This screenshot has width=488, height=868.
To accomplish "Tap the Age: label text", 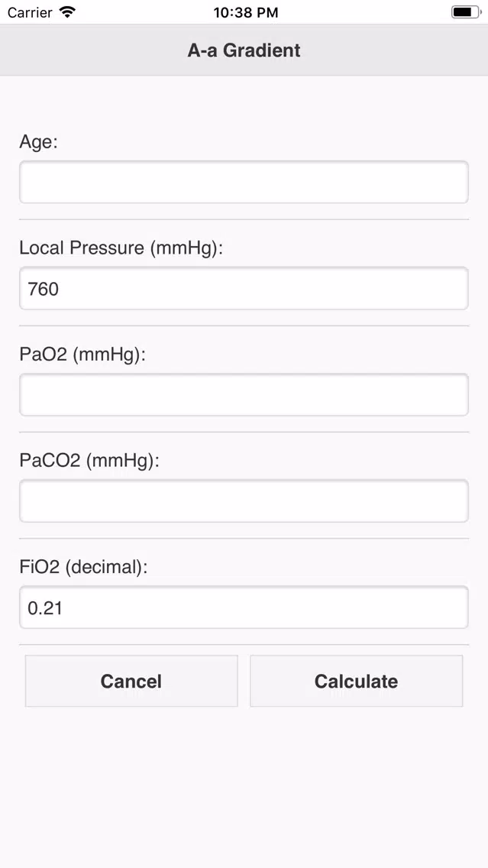I will 39,142.
